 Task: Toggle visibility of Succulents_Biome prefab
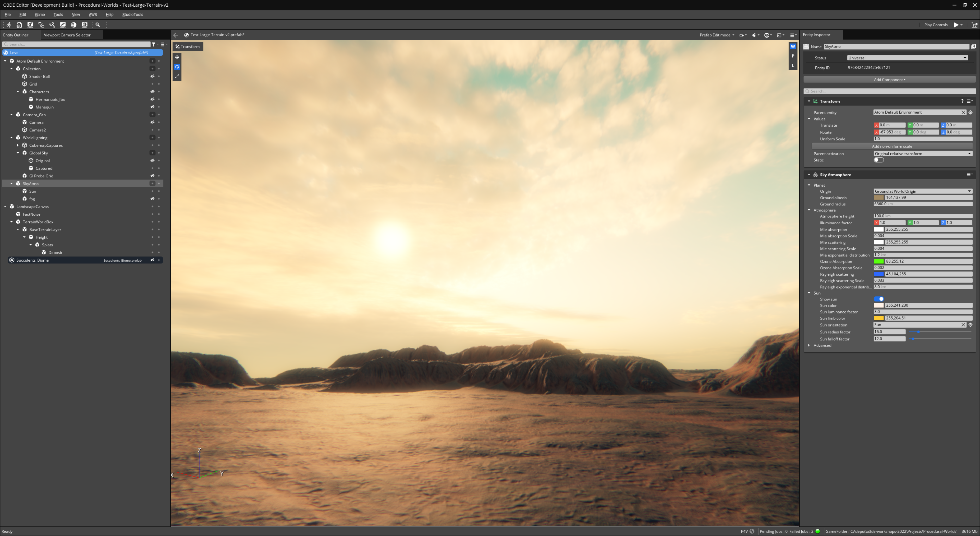[x=152, y=260]
